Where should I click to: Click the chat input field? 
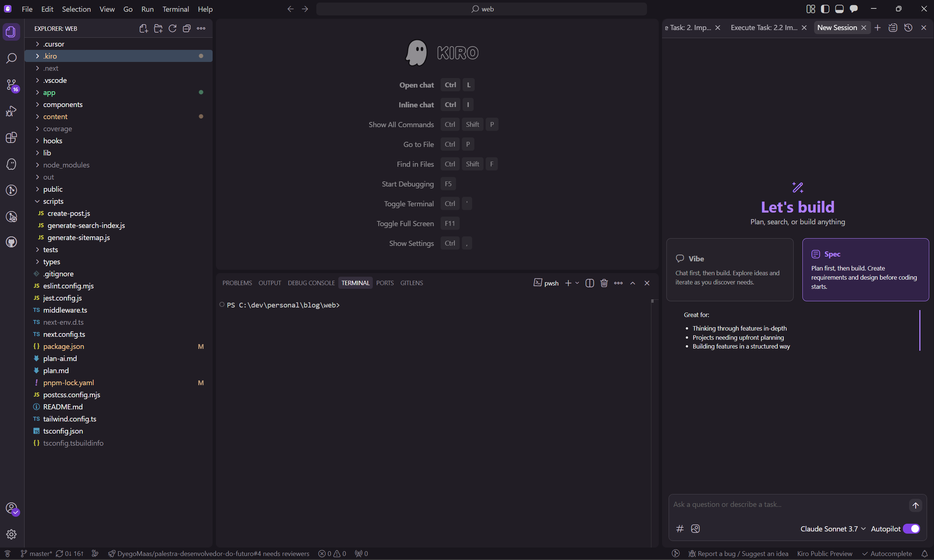[789, 505]
